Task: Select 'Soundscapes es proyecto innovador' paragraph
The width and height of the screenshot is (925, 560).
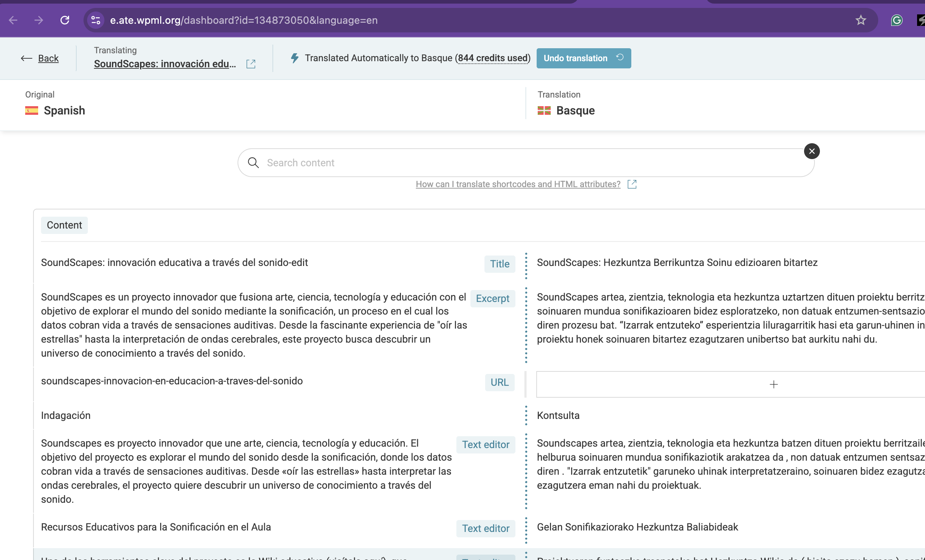Action: [x=247, y=471]
